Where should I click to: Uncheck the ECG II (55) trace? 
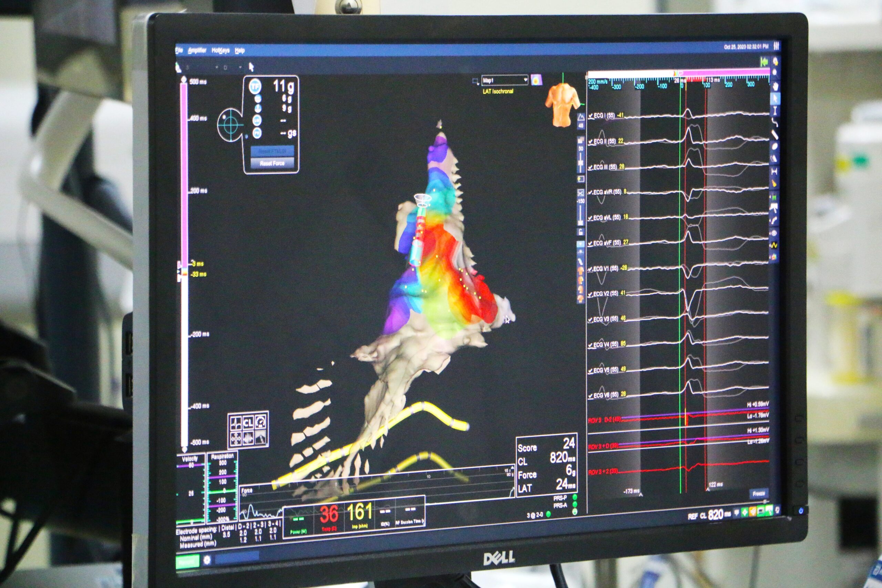click(591, 142)
